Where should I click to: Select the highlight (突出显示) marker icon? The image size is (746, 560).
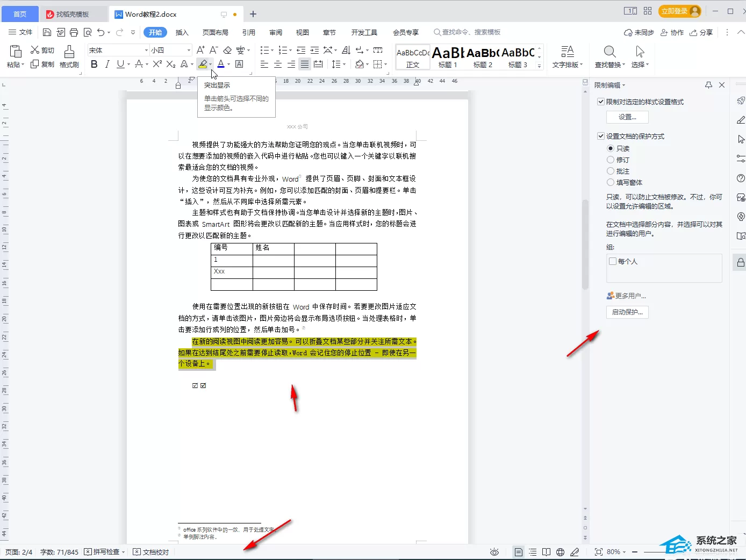point(203,64)
